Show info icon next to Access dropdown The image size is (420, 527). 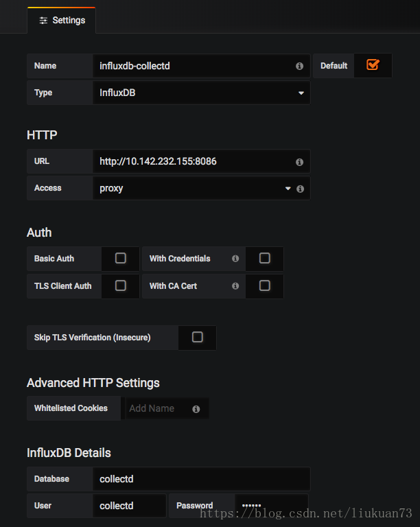(x=300, y=189)
